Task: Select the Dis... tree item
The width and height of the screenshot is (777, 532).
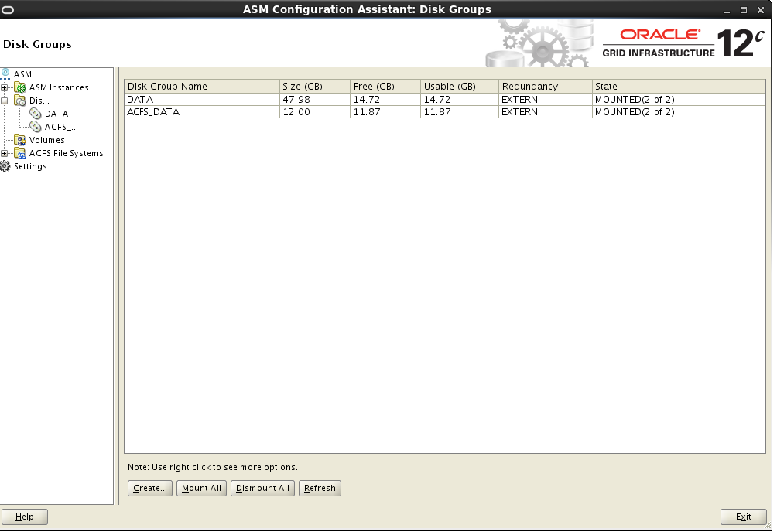Action: tap(39, 101)
